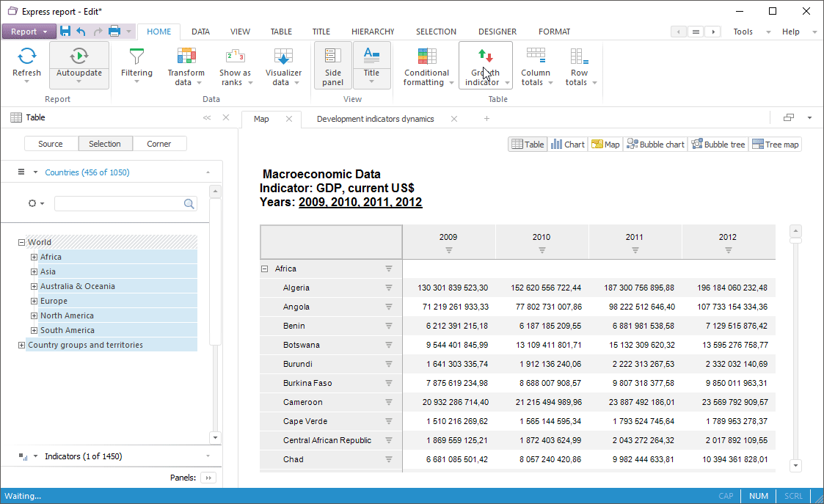This screenshot has height=504, width=824.
Task: Open the Filtering tool
Action: point(136,56)
